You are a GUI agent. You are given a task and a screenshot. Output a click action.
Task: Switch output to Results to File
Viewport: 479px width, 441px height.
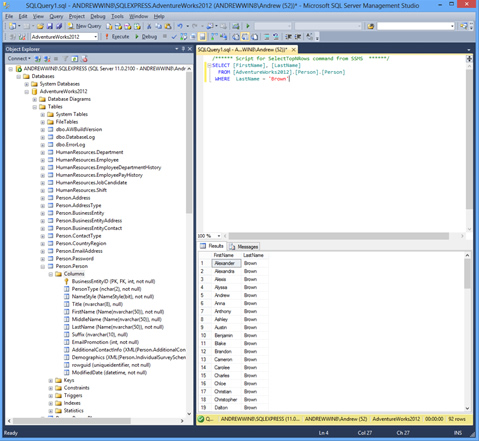255,37
